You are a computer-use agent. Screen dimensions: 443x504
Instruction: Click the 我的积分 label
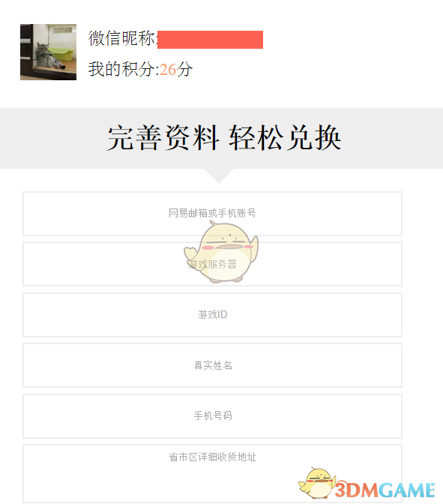point(121,70)
